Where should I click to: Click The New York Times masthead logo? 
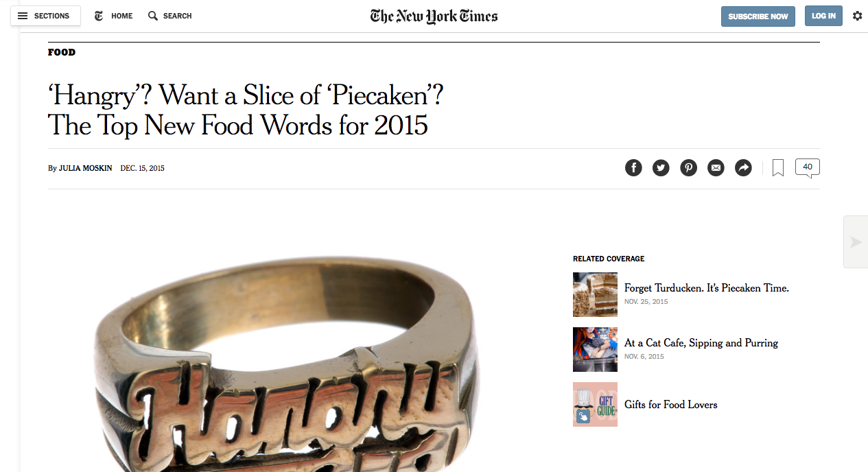[x=434, y=16]
